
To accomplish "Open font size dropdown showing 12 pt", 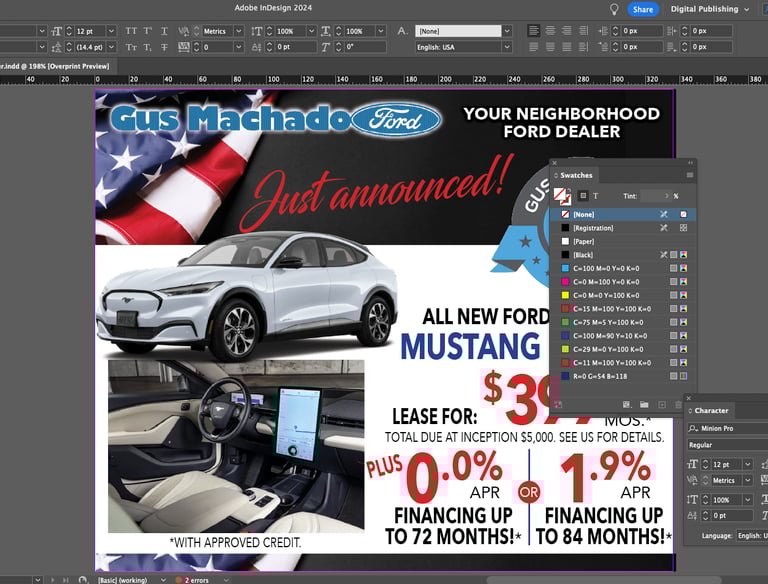I will coord(112,31).
